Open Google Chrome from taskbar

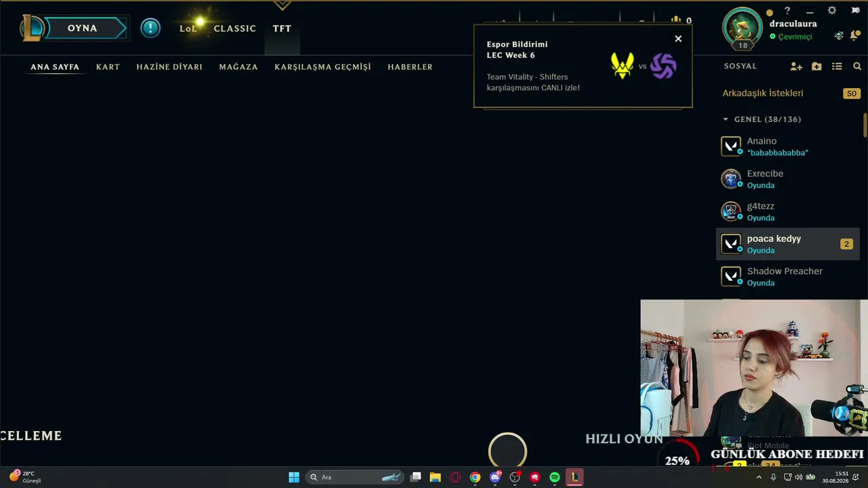(475, 477)
